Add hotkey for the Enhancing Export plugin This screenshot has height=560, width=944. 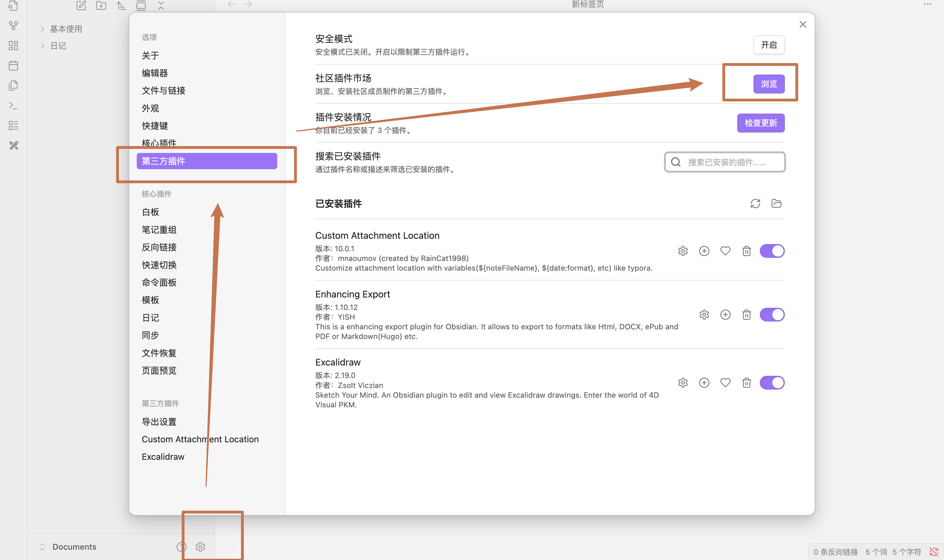pos(725,315)
